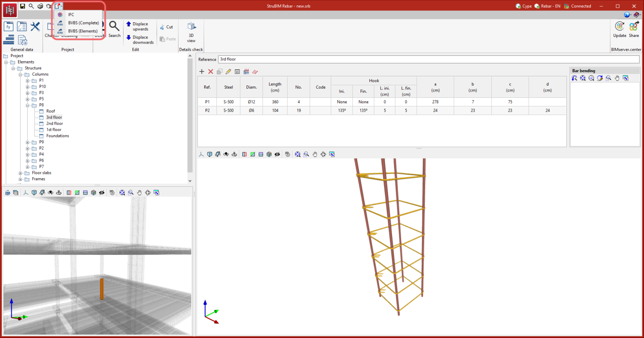Toggle perspective cube icon in model view toolbar
The image size is (644, 338).
[34, 193]
